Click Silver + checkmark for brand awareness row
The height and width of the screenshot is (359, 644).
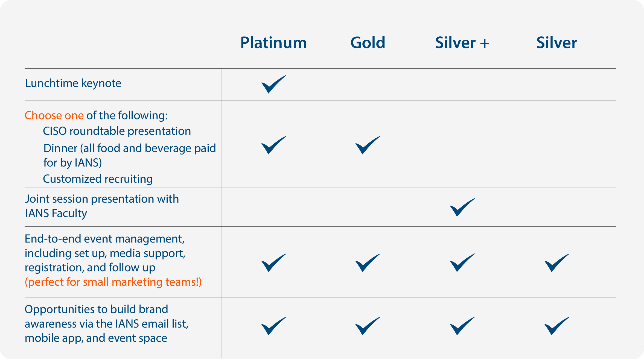point(462,326)
